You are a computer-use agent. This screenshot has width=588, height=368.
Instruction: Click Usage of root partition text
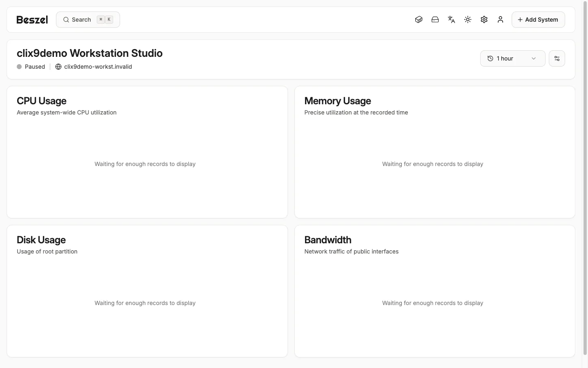coord(47,251)
